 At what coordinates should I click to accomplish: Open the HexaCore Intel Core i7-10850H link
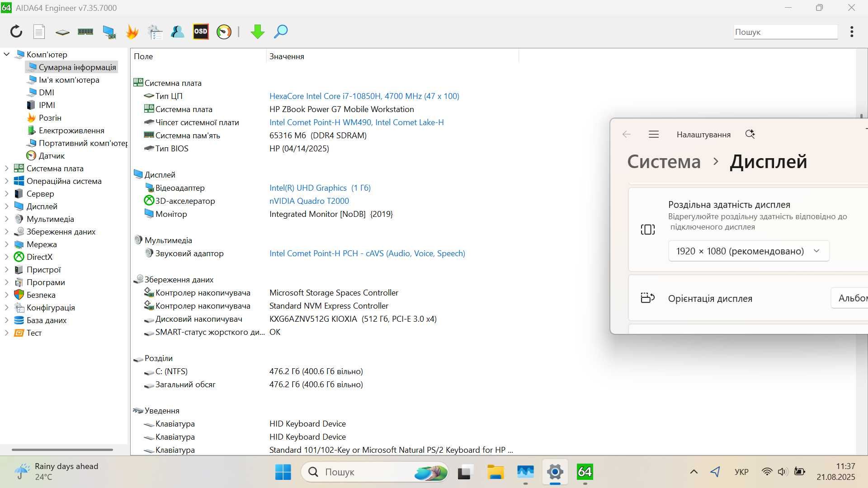coord(364,96)
